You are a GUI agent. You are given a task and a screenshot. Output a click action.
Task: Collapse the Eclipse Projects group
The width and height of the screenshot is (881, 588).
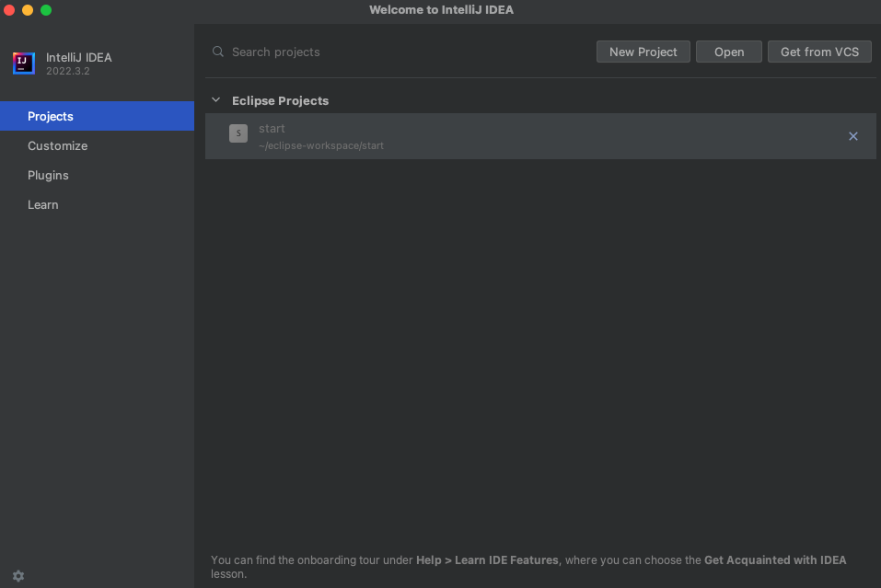coord(215,100)
